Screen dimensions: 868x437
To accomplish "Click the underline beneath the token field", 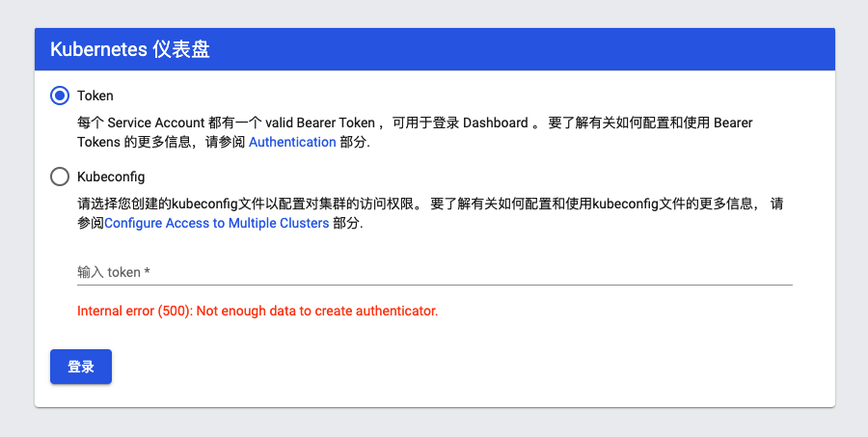I will [434, 285].
